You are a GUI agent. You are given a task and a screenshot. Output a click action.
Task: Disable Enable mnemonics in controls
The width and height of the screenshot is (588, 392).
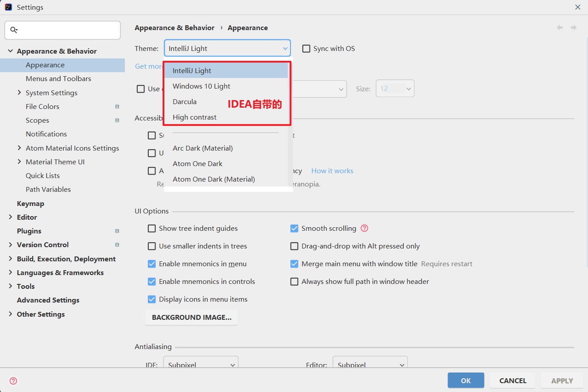tap(152, 282)
